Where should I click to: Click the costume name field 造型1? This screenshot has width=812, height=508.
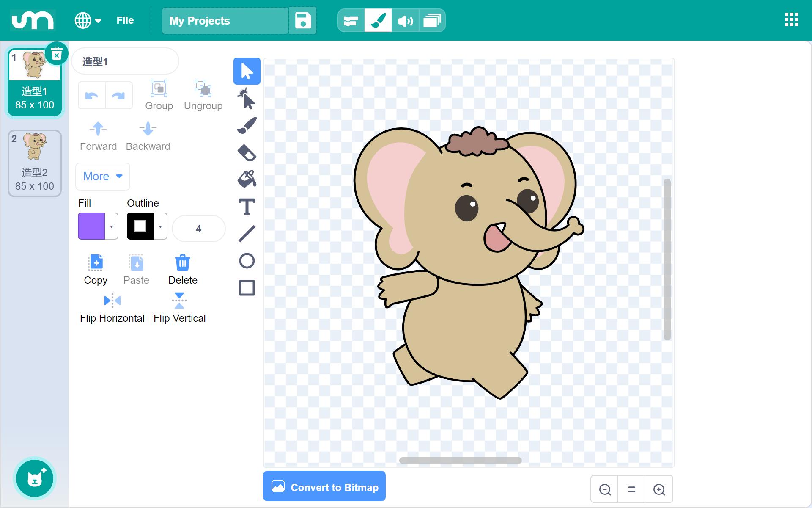[125, 61]
